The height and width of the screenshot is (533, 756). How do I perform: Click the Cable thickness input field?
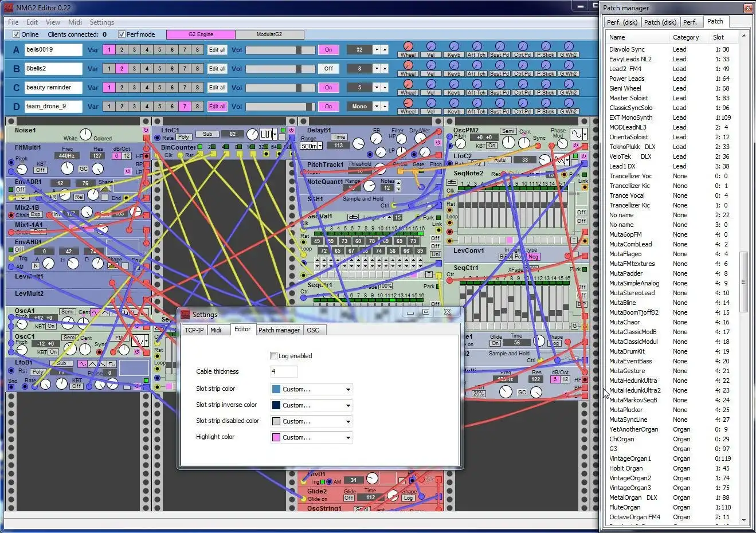tap(284, 371)
